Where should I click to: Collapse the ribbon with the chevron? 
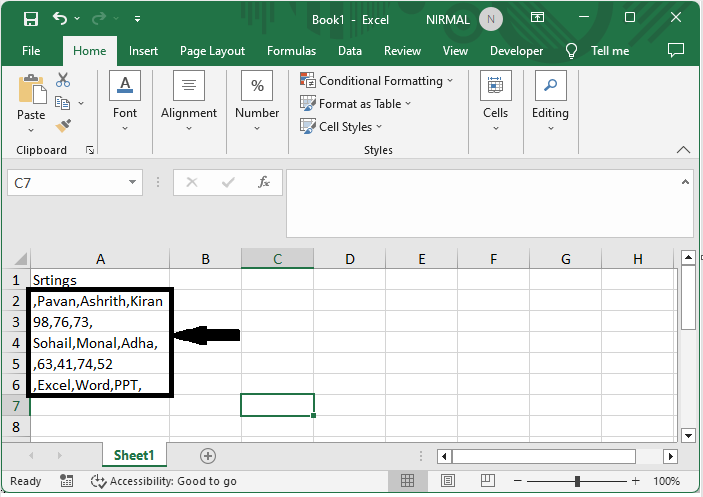click(683, 150)
